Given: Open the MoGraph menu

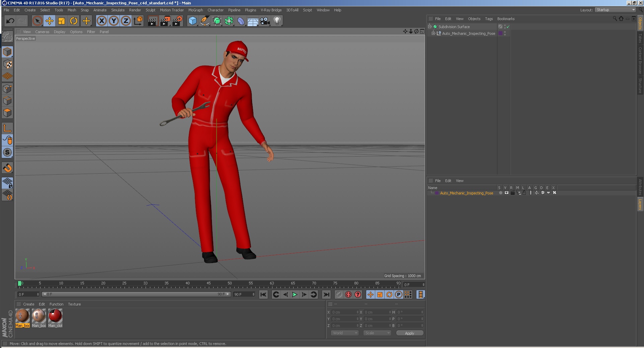Looking at the screenshot, I should click(x=196, y=10).
